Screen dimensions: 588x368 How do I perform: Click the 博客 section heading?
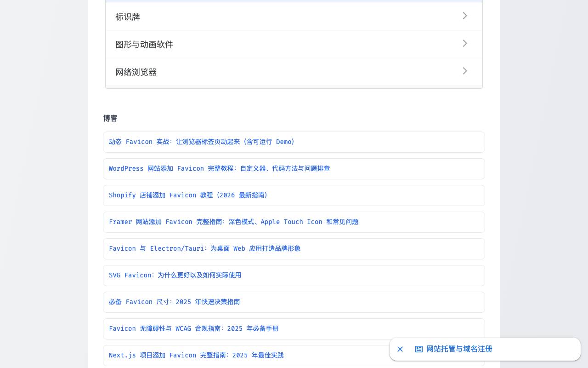tap(110, 119)
